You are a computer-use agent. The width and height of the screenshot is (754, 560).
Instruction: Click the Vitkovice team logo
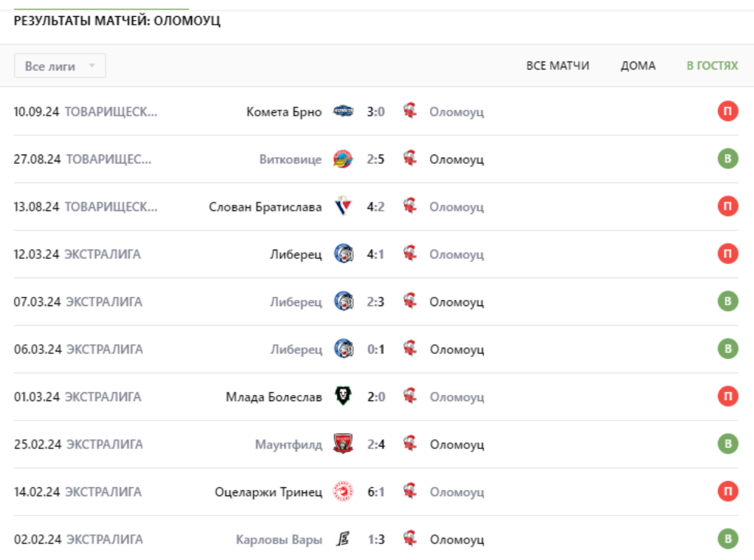pos(343,160)
